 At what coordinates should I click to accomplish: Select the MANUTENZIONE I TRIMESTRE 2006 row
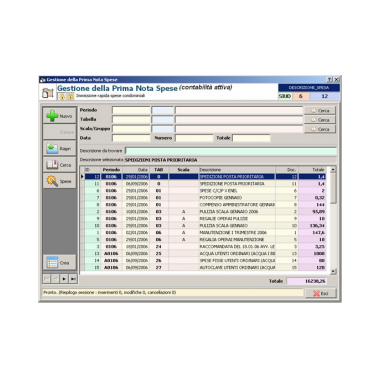(205, 233)
